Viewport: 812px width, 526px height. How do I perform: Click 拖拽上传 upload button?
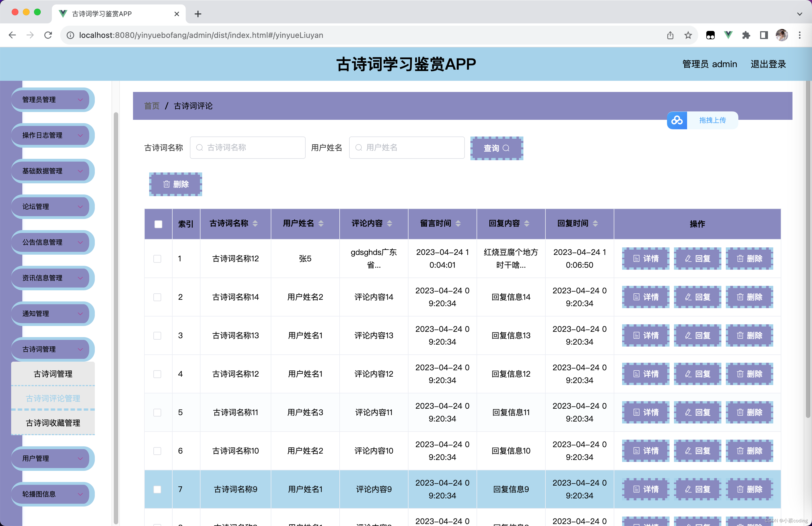(712, 120)
